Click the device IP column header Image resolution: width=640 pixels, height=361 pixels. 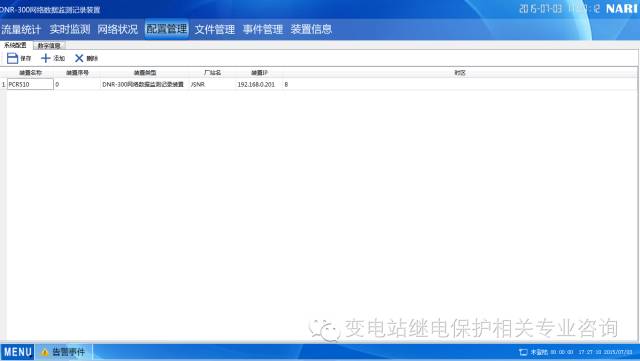tap(259, 73)
